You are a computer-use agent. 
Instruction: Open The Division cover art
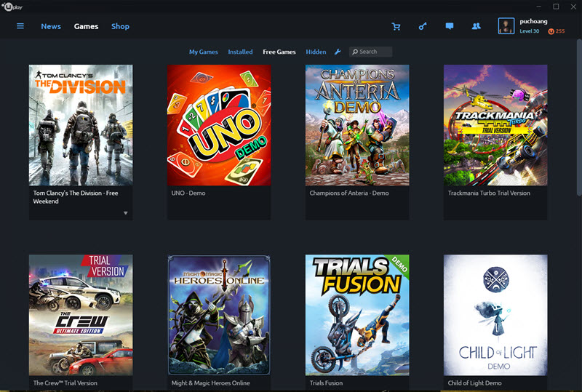(81, 125)
